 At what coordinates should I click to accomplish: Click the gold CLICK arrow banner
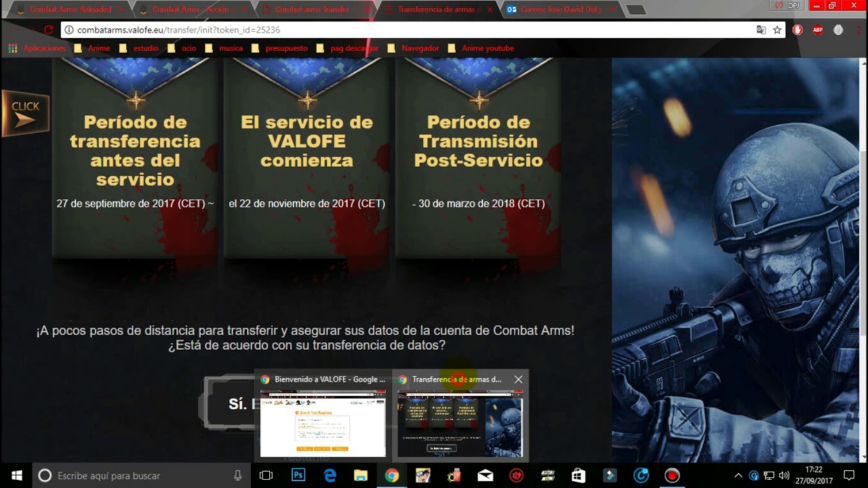[x=24, y=113]
